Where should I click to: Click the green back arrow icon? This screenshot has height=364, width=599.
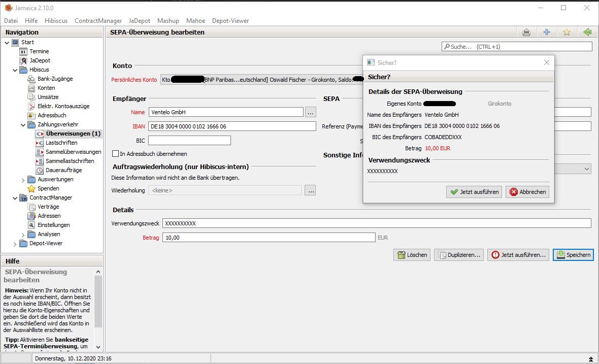click(587, 32)
